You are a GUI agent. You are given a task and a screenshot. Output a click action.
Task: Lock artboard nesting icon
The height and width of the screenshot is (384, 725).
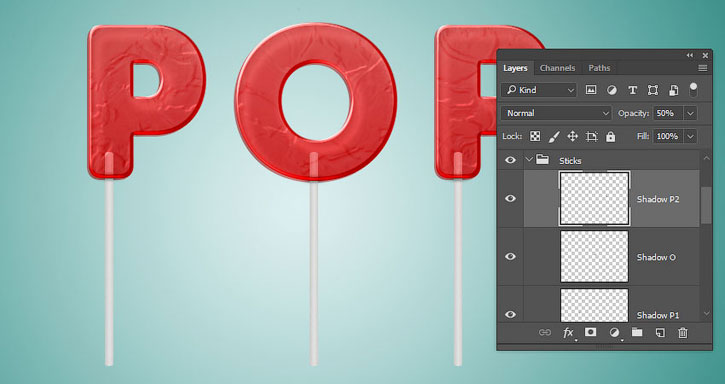pos(591,136)
